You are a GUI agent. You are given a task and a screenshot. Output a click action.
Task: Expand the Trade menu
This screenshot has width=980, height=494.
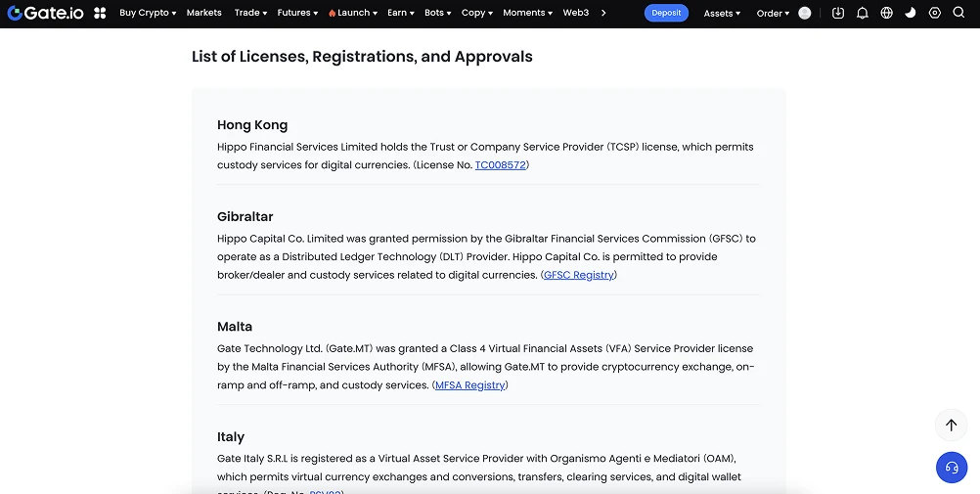click(x=250, y=13)
